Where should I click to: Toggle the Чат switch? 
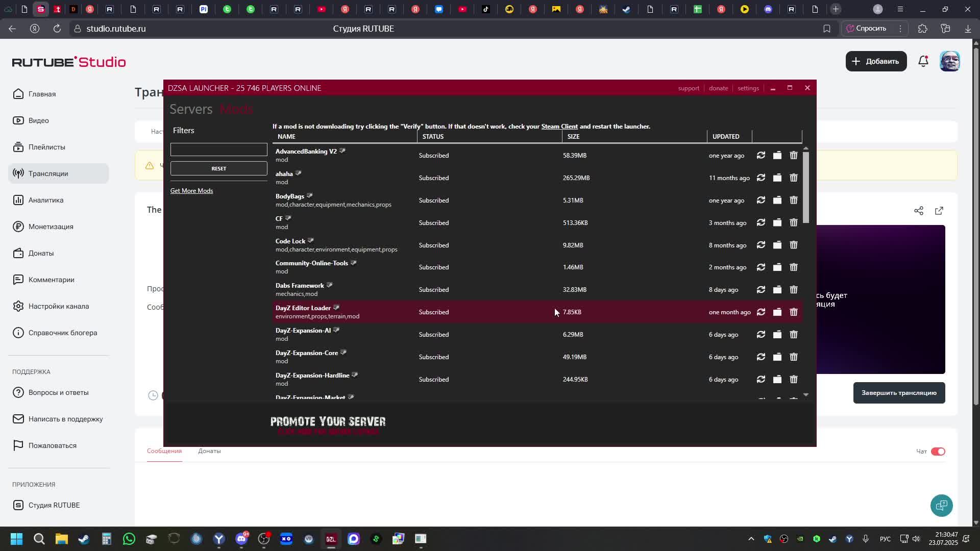coord(938,452)
